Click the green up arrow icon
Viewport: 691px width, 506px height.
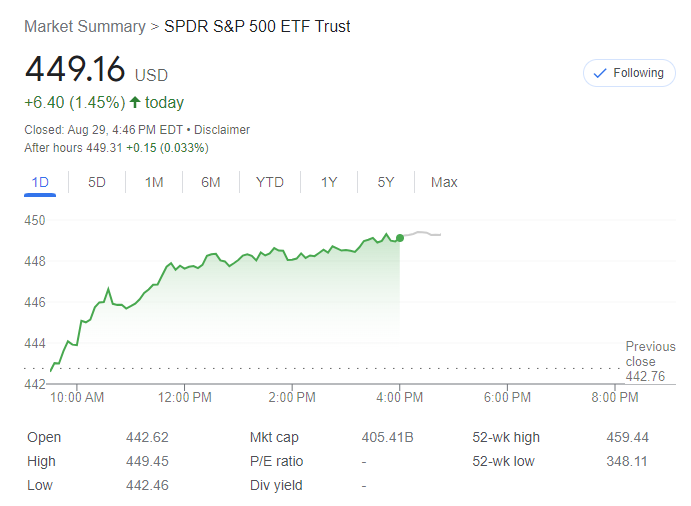point(135,102)
